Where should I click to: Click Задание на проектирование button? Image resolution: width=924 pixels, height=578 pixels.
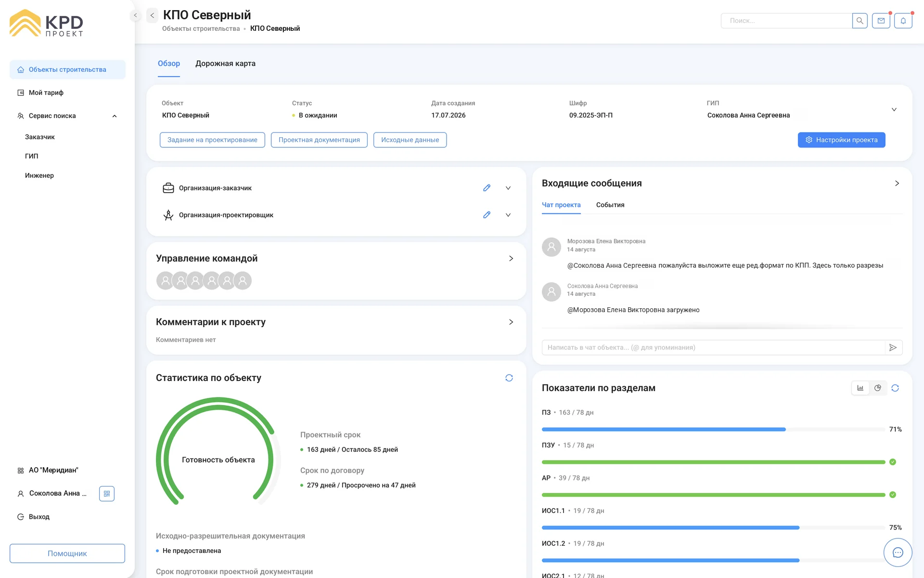(x=212, y=140)
